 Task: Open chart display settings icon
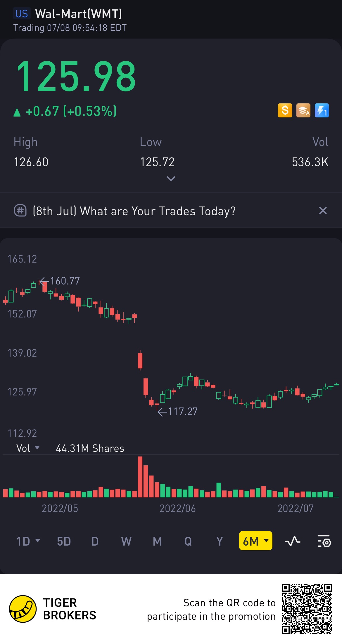pos(324,541)
